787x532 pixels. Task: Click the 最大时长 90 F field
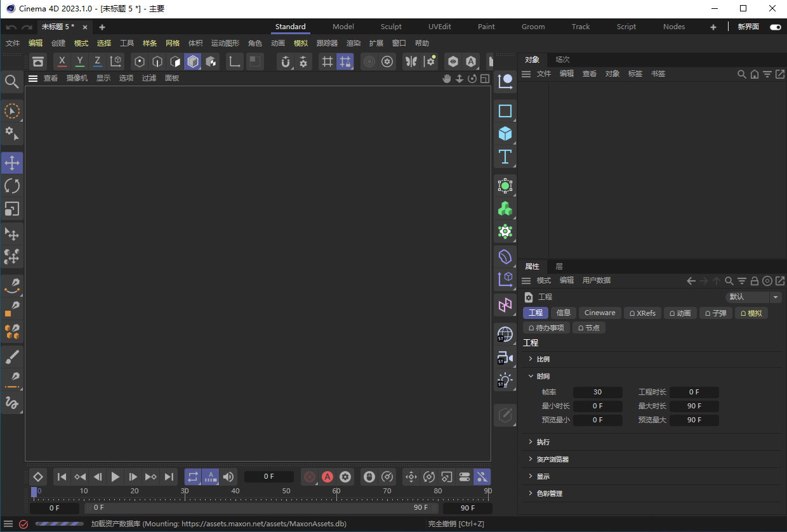694,406
